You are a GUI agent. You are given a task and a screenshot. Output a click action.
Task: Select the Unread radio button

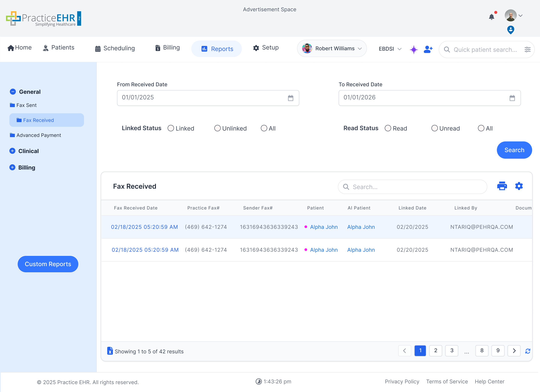coord(434,128)
